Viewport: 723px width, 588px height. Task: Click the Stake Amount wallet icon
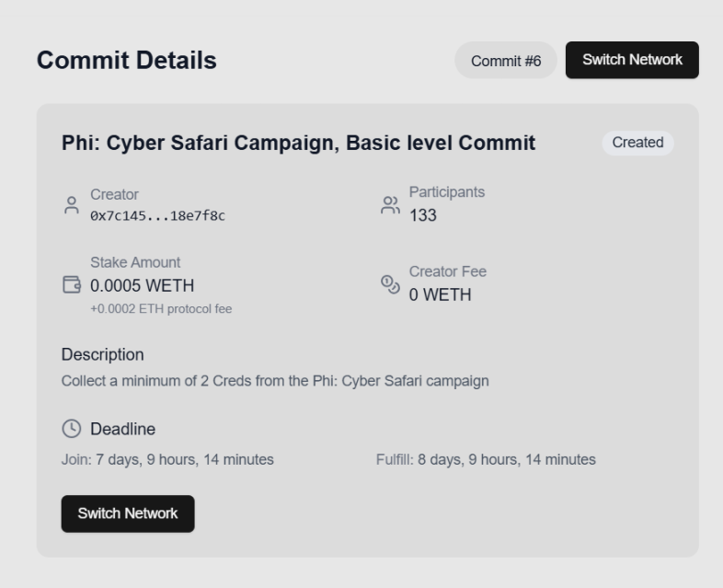tap(72, 285)
